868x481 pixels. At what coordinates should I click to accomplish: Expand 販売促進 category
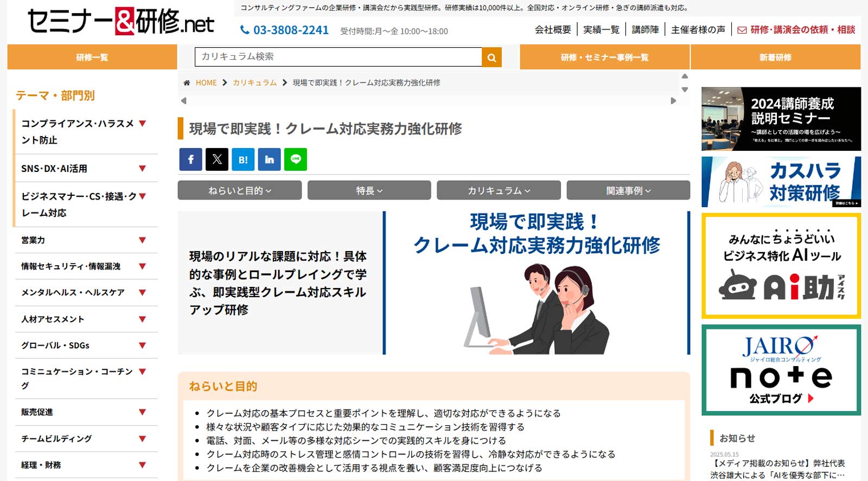coord(143,412)
